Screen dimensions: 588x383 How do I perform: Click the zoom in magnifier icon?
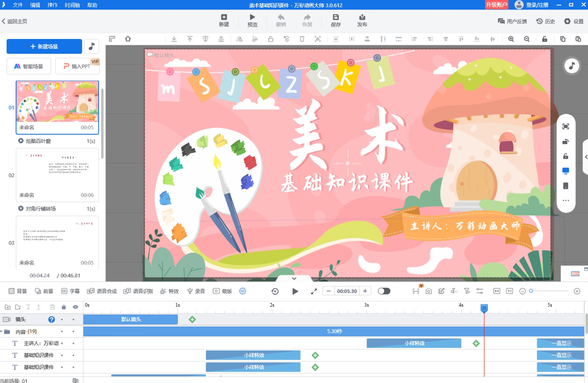click(x=511, y=39)
